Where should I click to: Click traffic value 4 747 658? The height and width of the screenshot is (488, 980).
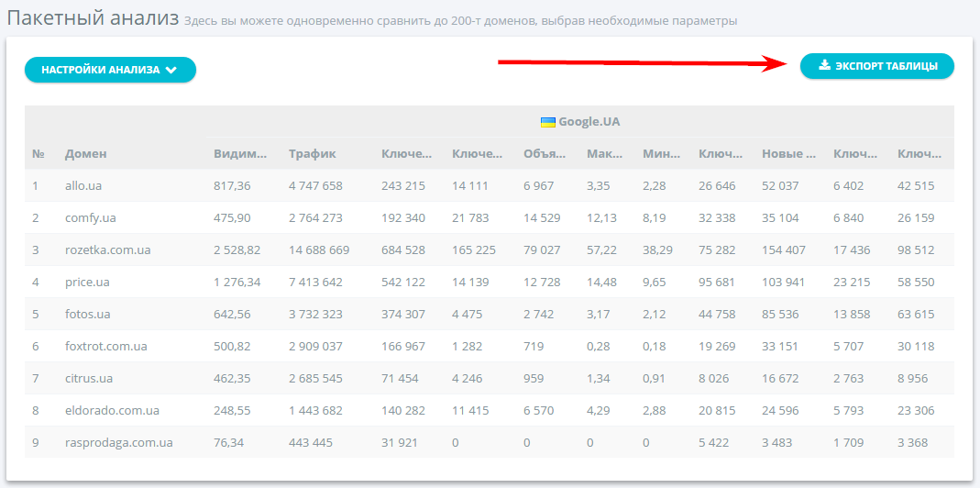click(315, 186)
